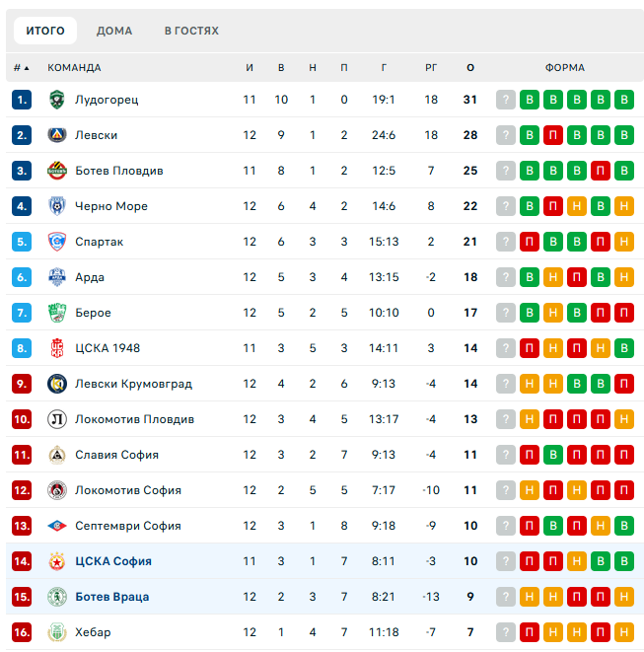Click Ludogorets' gray question-mark upcoming match badge
Image resolution: width=644 pixels, height=652 pixels.
tap(506, 100)
